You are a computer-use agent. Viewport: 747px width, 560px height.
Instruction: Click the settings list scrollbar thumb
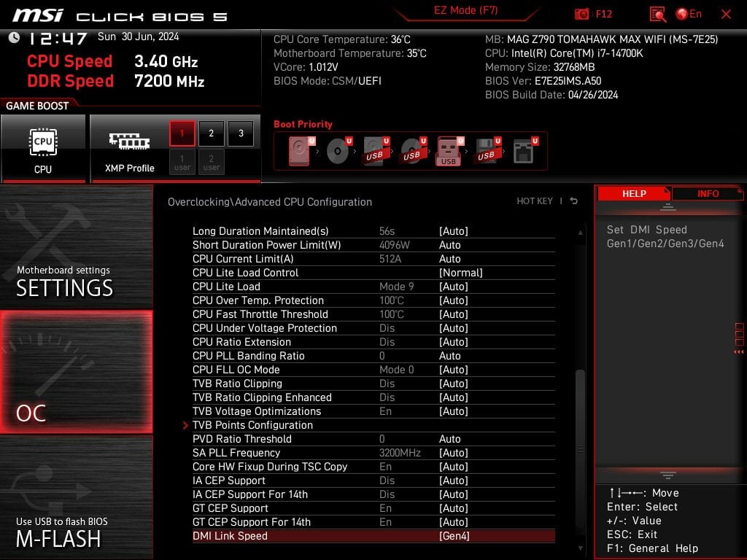580,448
